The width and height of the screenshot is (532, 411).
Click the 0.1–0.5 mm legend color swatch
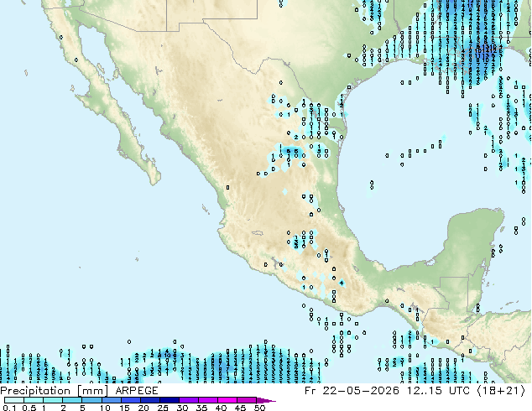point(14,400)
